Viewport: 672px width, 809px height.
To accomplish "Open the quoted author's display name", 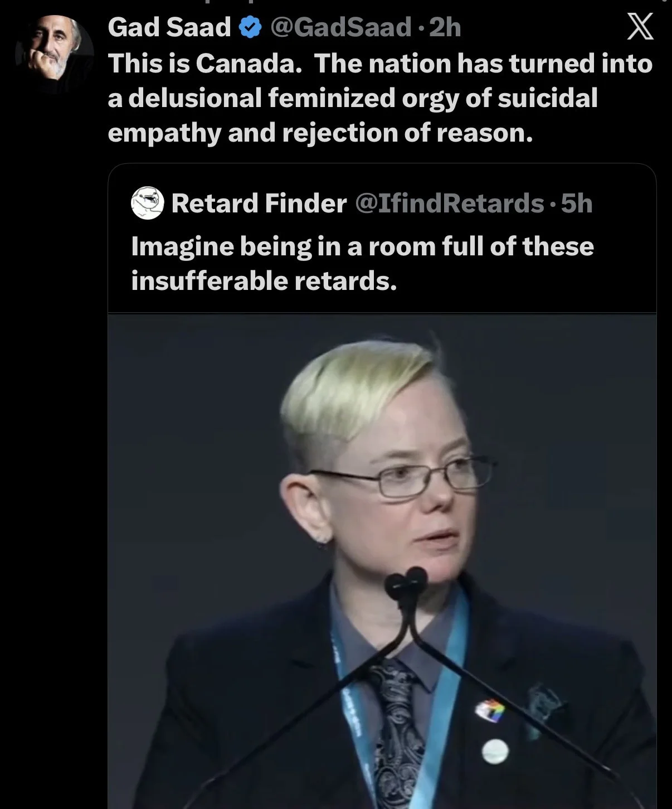I will click(x=259, y=204).
